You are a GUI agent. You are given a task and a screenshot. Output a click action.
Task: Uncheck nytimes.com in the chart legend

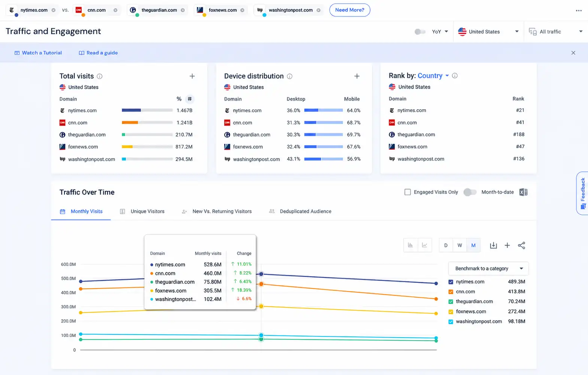pyautogui.click(x=451, y=282)
